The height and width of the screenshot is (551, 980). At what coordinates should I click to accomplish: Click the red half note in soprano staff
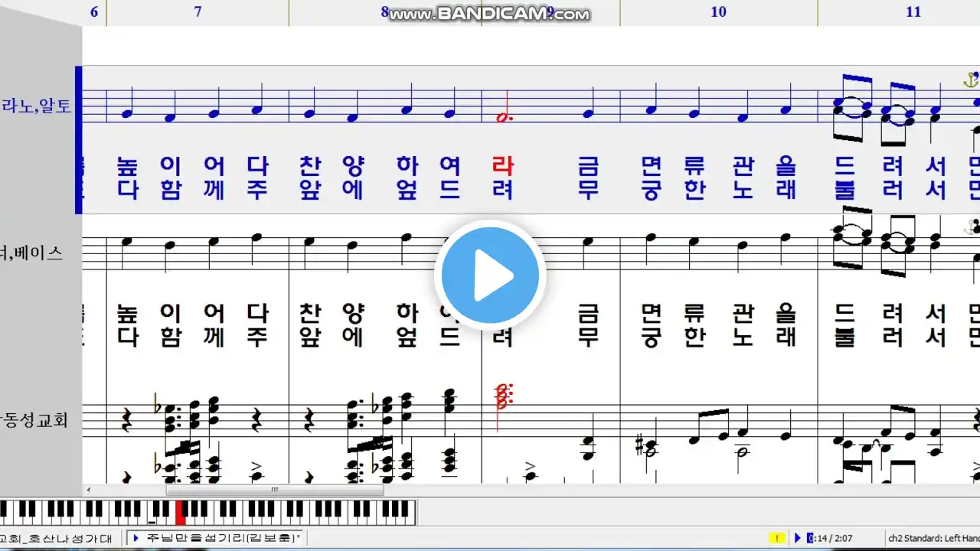tap(503, 107)
